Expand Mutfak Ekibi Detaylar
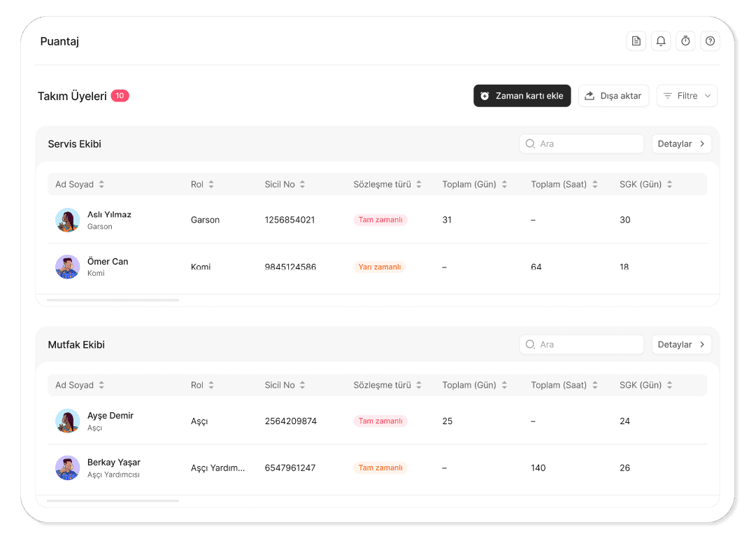Image resolution: width=756 pixels, height=539 pixels. tap(681, 344)
